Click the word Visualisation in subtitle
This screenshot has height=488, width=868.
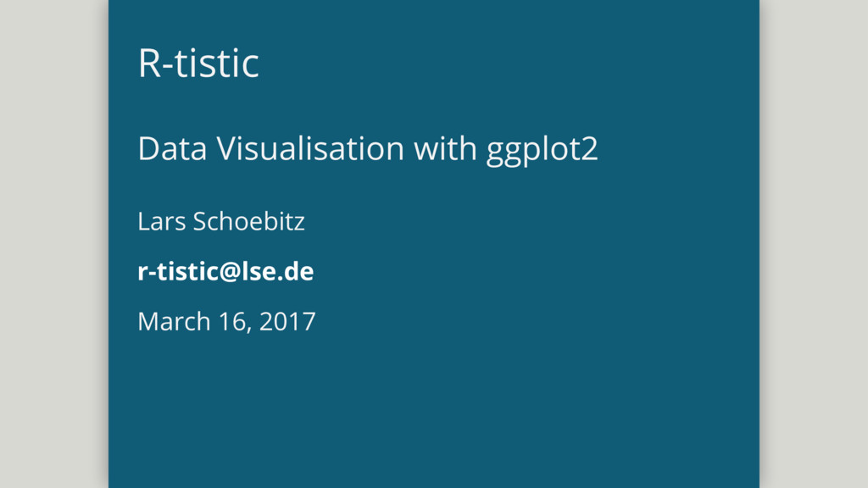pyautogui.click(x=310, y=148)
